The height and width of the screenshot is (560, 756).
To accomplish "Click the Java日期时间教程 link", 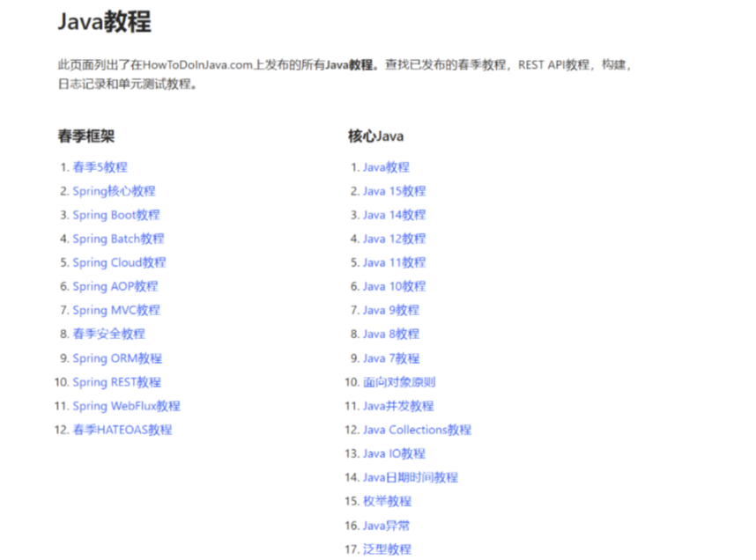I will click(411, 477).
